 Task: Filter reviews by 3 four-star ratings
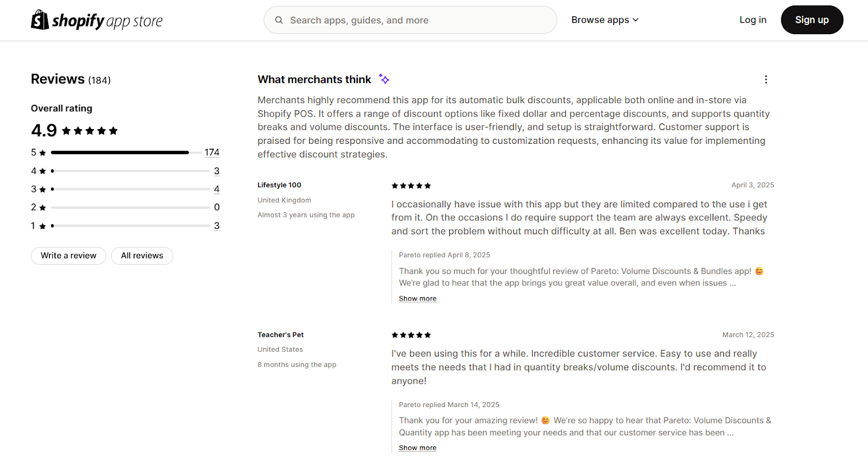(216, 171)
